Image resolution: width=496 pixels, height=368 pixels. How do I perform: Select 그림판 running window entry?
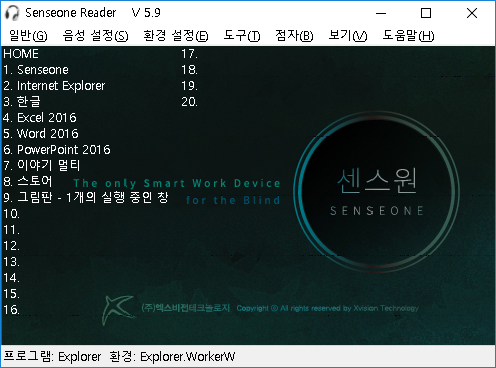(x=86, y=197)
